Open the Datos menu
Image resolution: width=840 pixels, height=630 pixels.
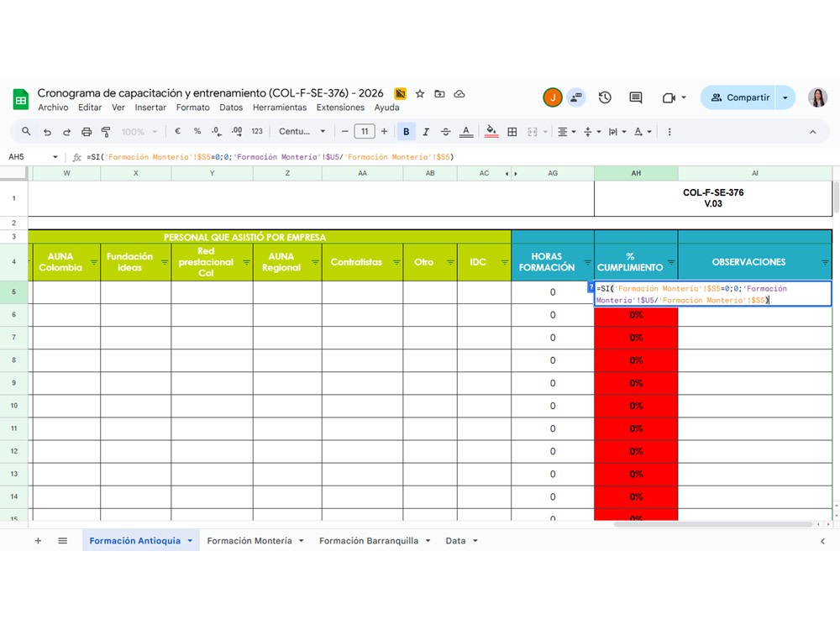tap(231, 108)
